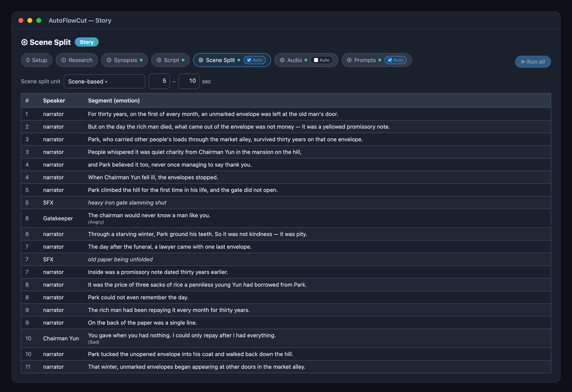The height and width of the screenshot is (392, 572).
Task: Open the Scene-based split unit dropdown
Action: (104, 81)
